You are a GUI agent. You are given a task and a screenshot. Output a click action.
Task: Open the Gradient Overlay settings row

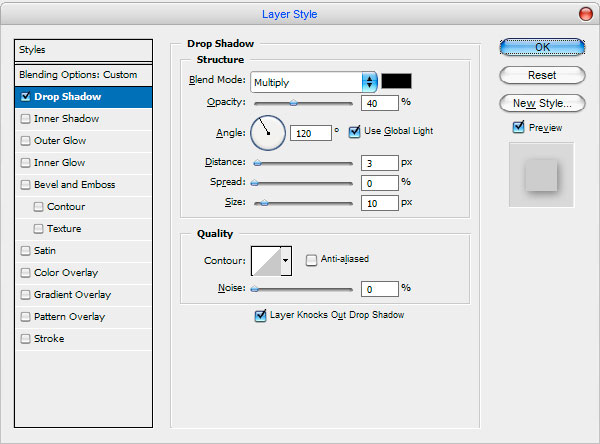[83, 295]
